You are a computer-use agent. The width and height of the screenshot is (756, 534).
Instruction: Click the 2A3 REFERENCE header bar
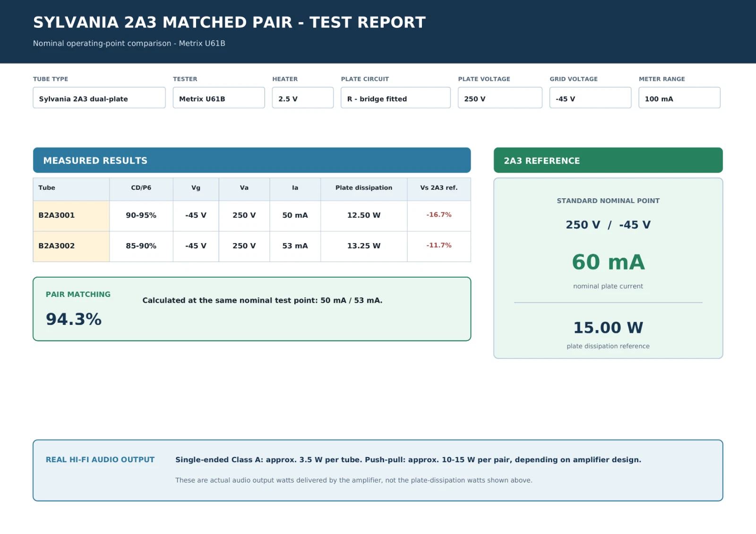tap(608, 160)
